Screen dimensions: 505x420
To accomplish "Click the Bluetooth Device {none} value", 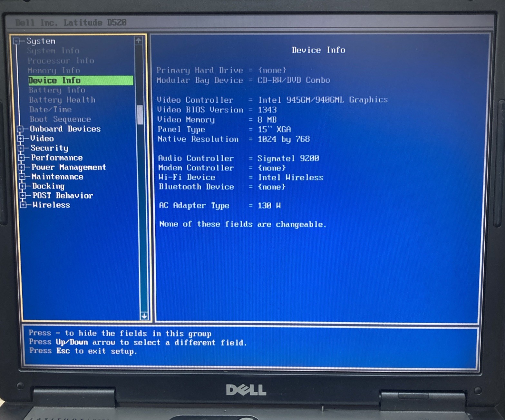I will pos(272,187).
